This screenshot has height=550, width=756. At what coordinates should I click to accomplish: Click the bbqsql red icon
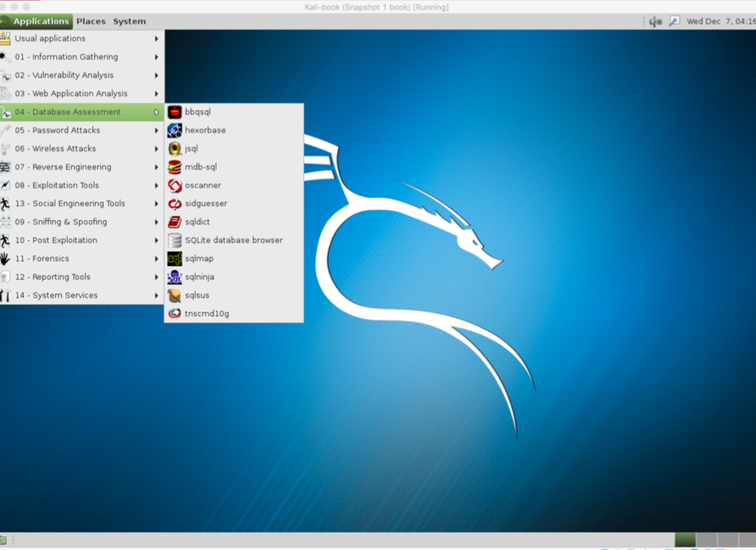[174, 112]
